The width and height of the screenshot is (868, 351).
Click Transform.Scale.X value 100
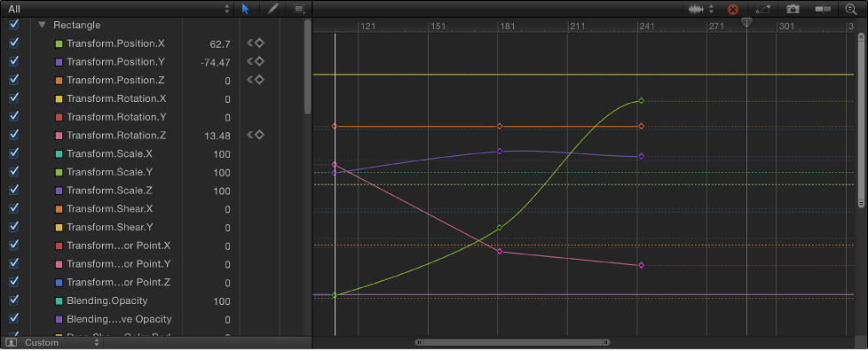click(222, 154)
